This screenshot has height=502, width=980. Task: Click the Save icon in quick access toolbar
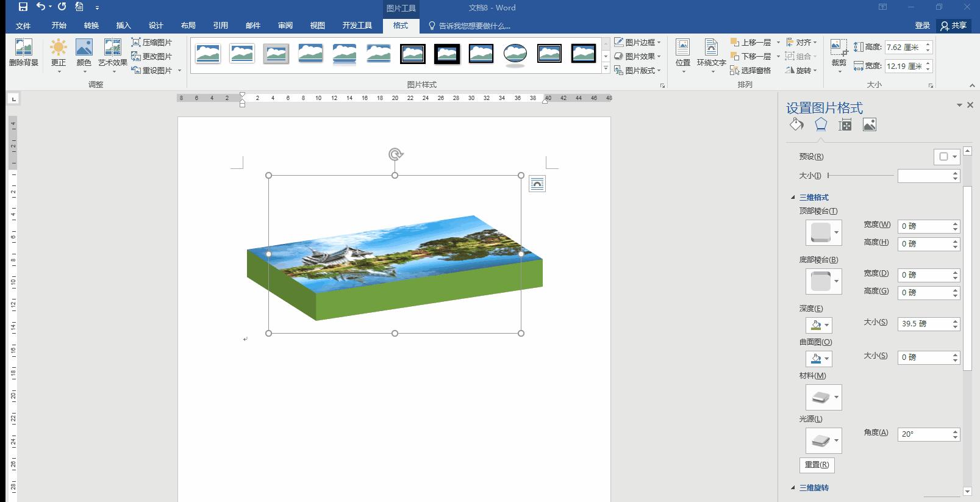point(23,7)
